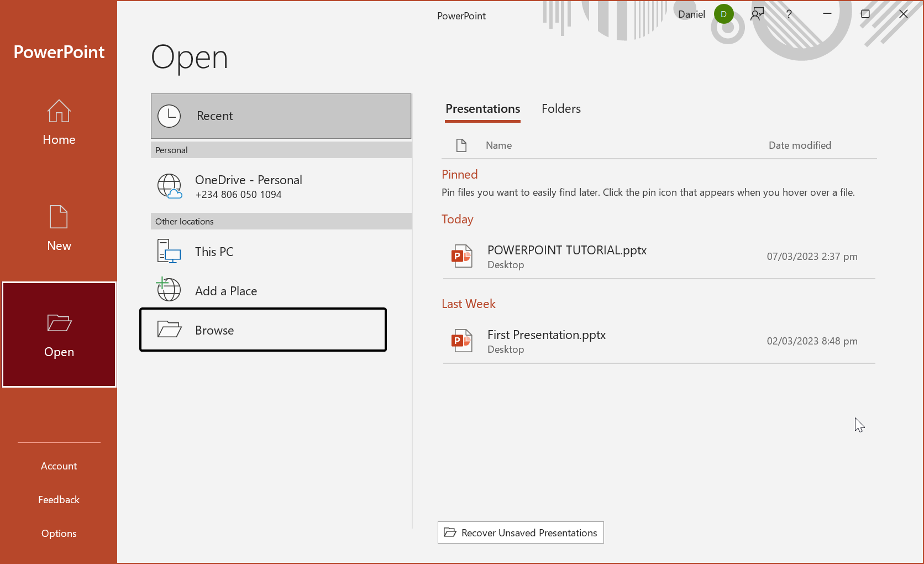924x564 pixels.
Task: Select the New blank page icon
Action: coord(59,217)
